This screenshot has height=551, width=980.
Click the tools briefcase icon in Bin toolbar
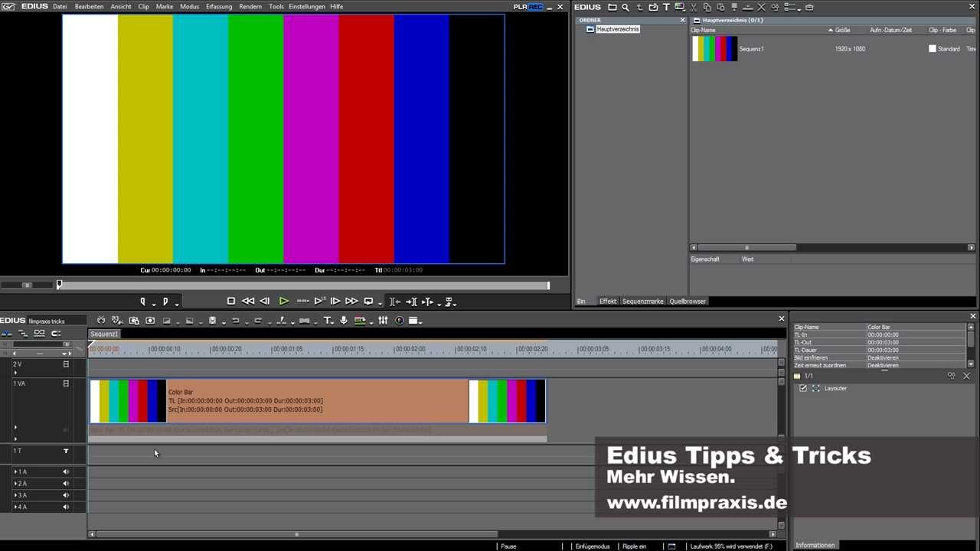click(809, 7)
